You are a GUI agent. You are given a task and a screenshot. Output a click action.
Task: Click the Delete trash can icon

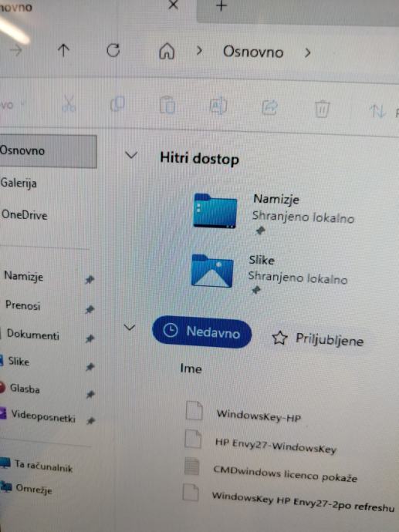tap(322, 109)
